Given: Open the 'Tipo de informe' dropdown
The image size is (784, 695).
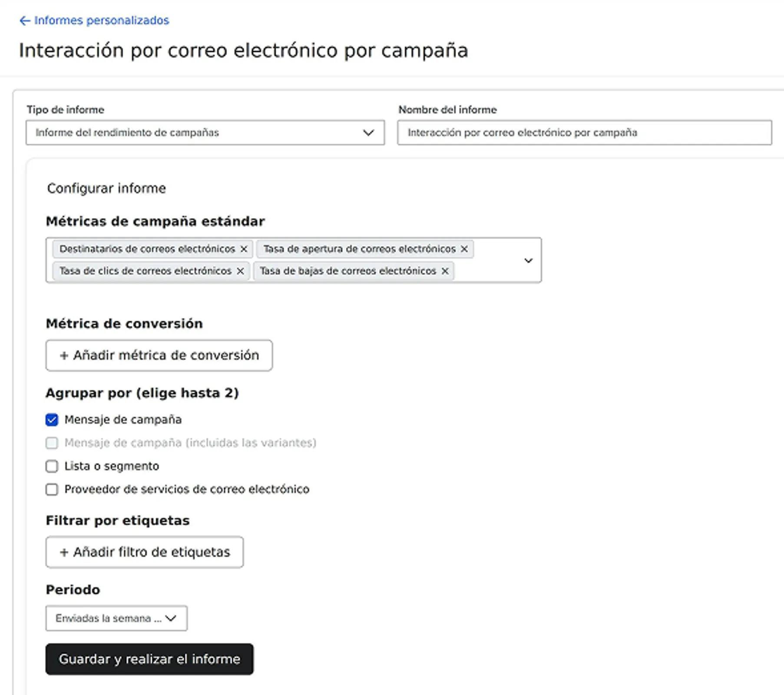Looking at the screenshot, I should click(x=204, y=132).
